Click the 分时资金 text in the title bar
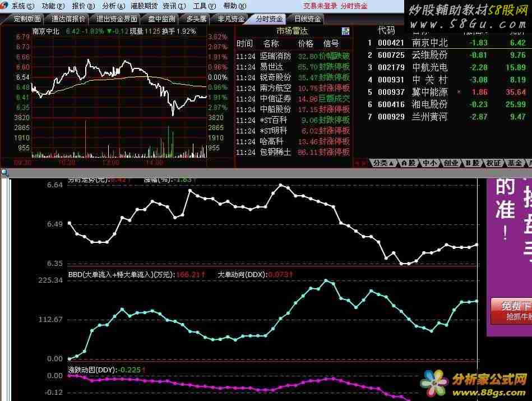Image resolution: width=532 pixels, height=401 pixels. tap(354, 6)
